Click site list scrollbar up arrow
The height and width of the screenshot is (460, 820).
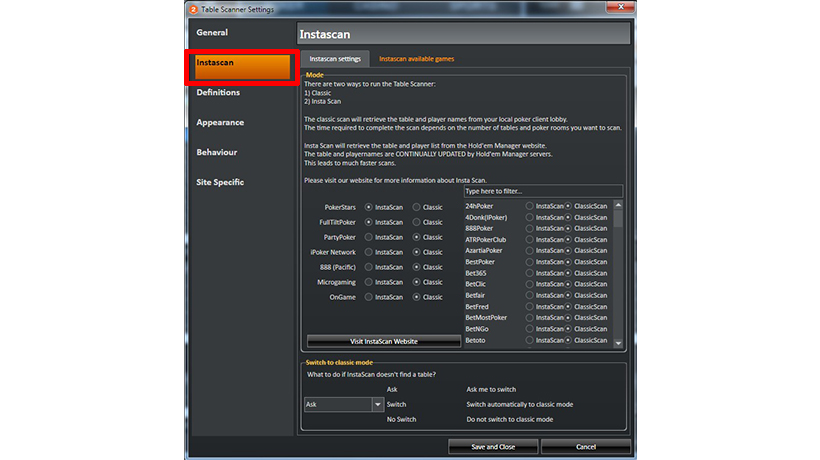[618, 205]
